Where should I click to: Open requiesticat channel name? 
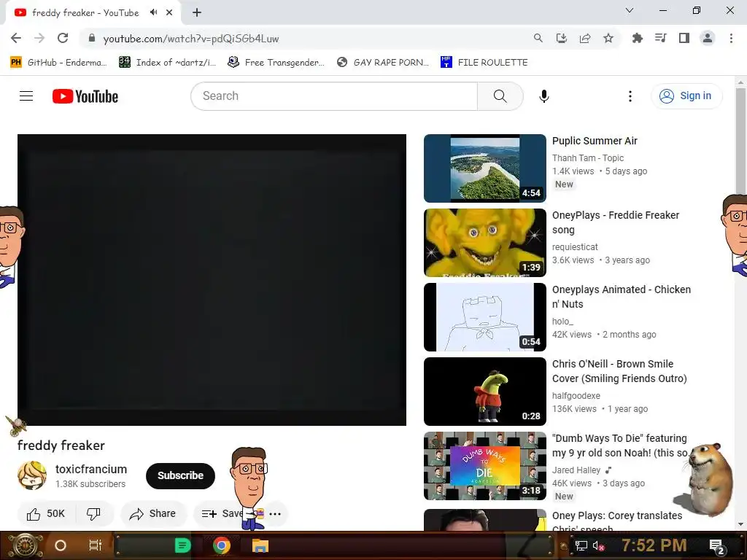(575, 247)
